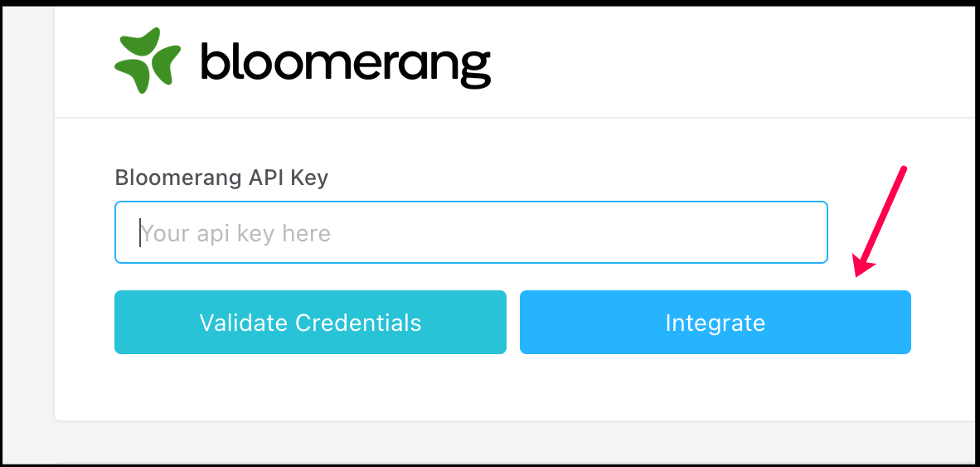
Task: Validate the entered API credentials
Action: click(x=310, y=323)
